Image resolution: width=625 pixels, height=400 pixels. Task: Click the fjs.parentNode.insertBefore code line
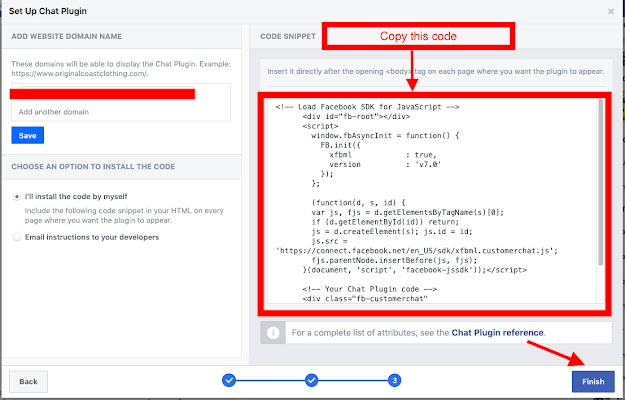(394, 261)
